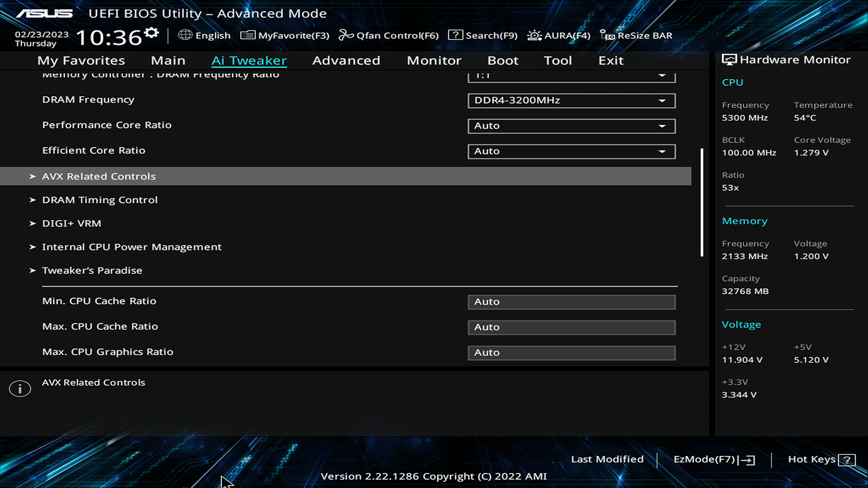Click Version 2.22.1286 copyright text
Image resolution: width=868 pixels, height=488 pixels.
[x=434, y=476]
